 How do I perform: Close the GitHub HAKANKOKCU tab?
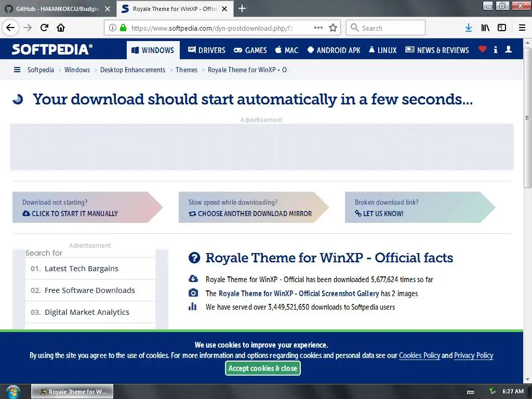(x=107, y=9)
